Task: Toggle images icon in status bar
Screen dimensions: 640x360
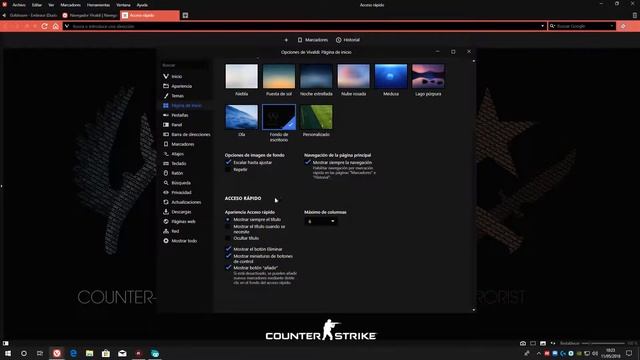Action: tap(543, 343)
